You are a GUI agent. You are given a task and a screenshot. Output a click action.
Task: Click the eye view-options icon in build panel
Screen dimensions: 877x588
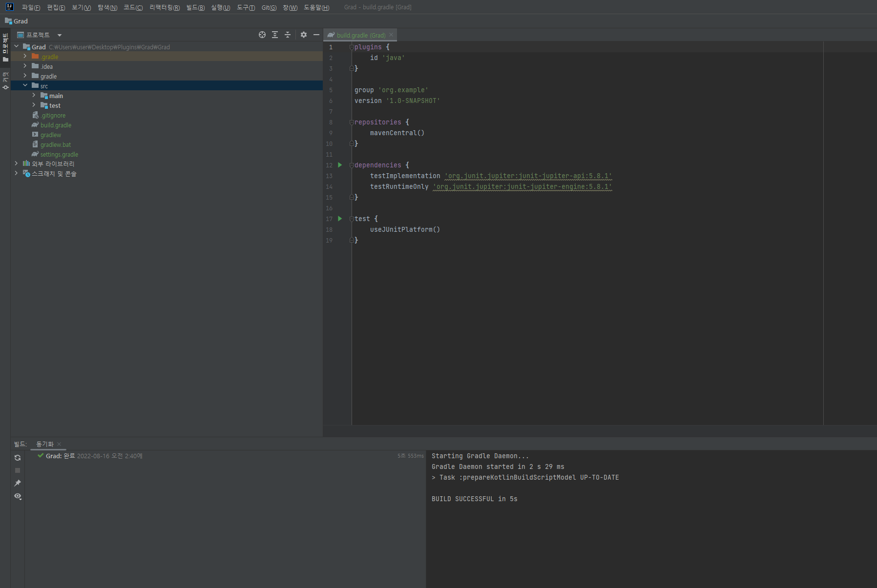pyautogui.click(x=18, y=496)
